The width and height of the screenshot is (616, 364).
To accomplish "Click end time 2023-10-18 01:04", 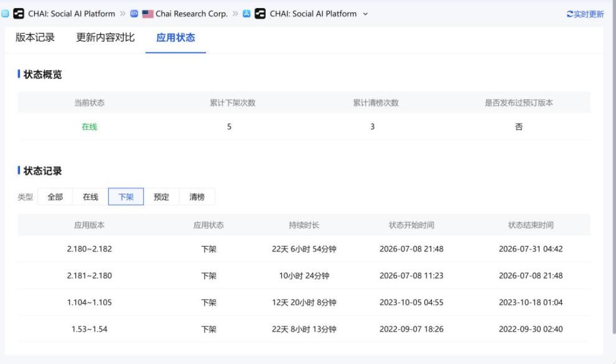I will point(531,302).
